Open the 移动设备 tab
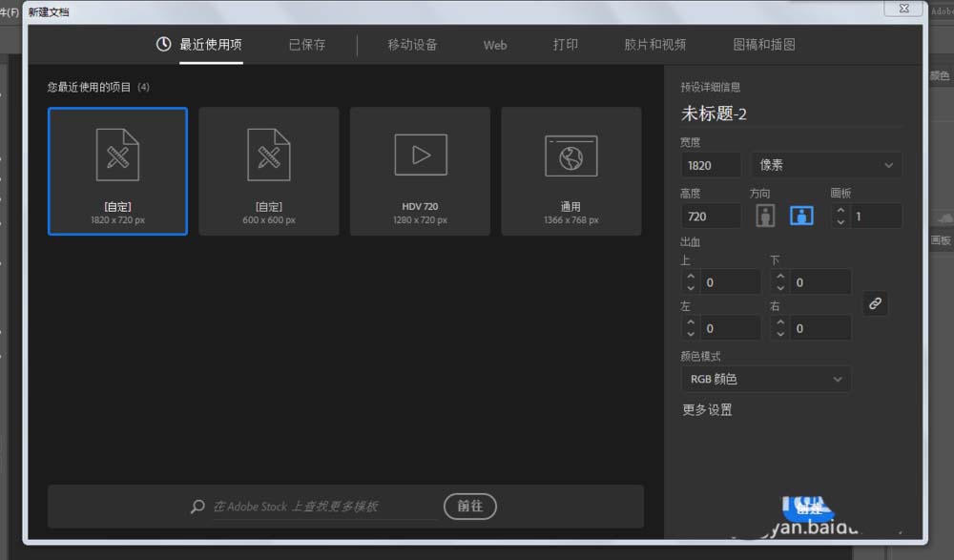954x560 pixels. tap(412, 45)
